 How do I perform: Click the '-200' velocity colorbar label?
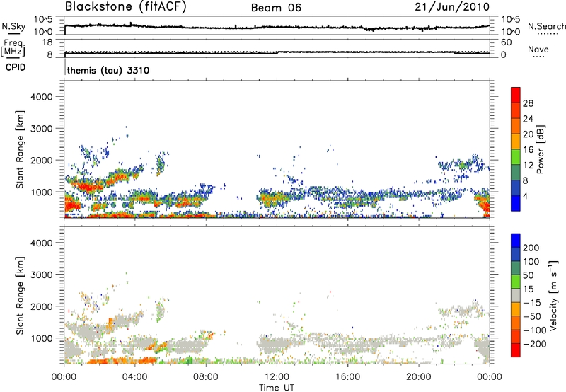point(535,344)
